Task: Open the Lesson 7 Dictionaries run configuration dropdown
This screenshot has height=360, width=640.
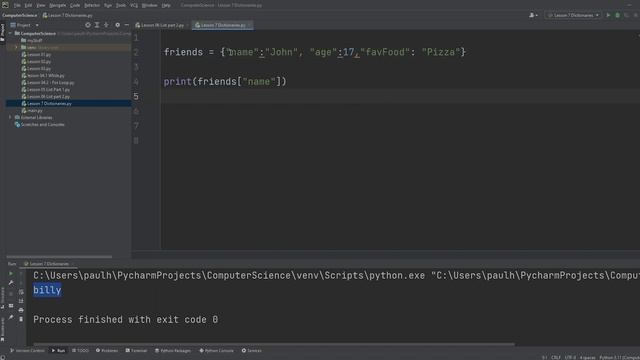Action: 573,15
